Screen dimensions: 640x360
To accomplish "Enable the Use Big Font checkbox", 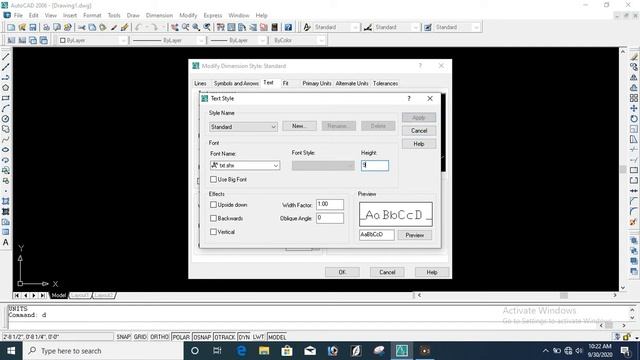I will (x=213, y=179).
